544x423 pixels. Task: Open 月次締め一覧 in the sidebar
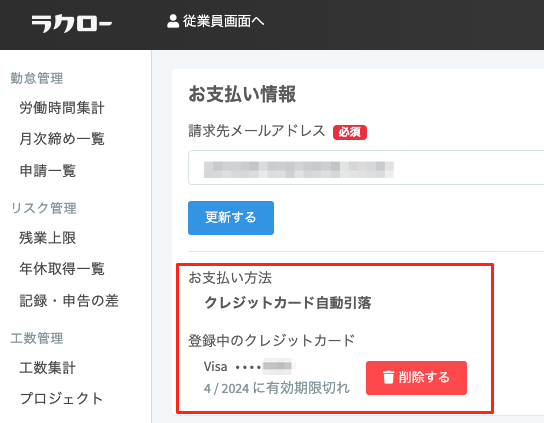click(62, 139)
